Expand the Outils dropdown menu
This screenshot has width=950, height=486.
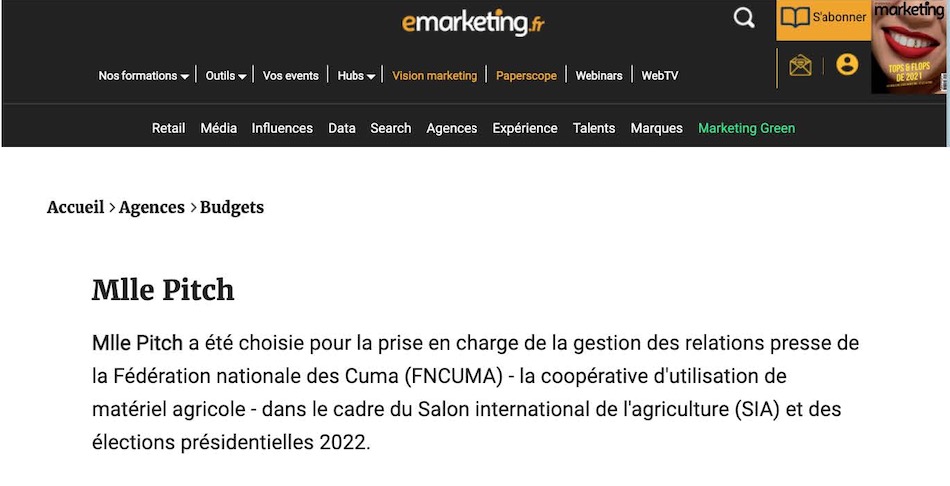(225, 76)
